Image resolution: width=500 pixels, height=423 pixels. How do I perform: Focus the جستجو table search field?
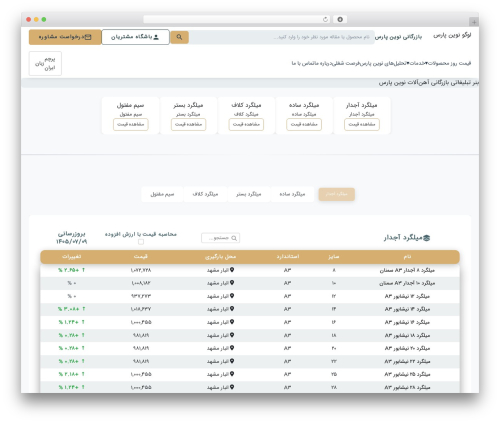[221, 238]
